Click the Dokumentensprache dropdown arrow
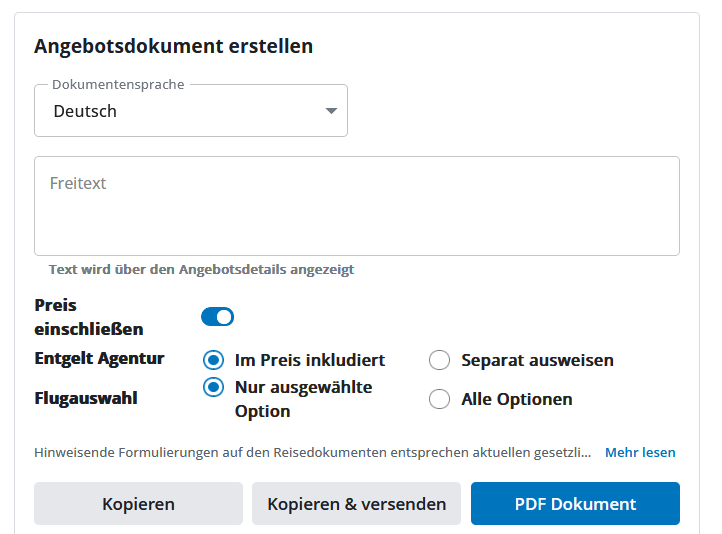This screenshot has width=722, height=534. click(x=331, y=111)
